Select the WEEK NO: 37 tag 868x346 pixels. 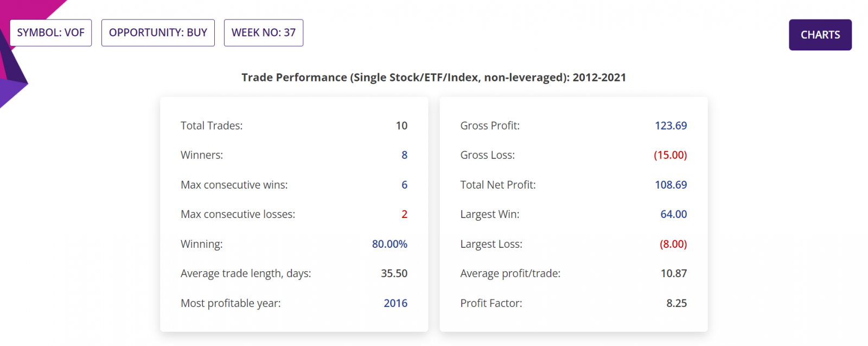point(264,33)
